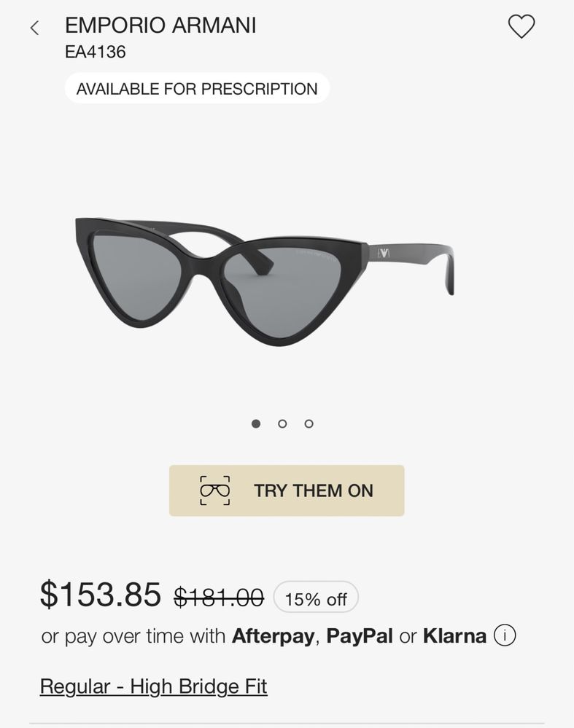The width and height of the screenshot is (574, 728).
Task: Tap the EA logo on sunglasses temple
Action: [x=384, y=253]
